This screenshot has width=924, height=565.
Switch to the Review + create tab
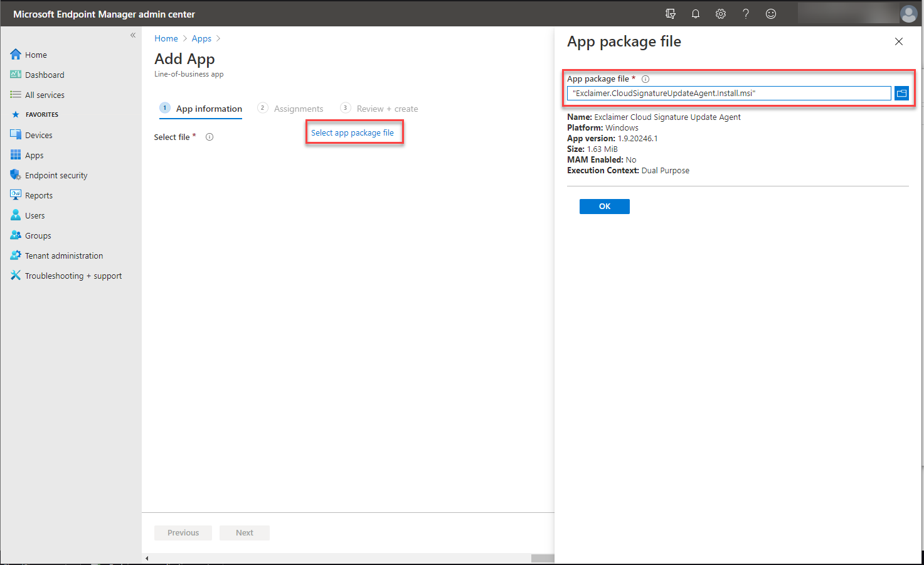coord(387,108)
